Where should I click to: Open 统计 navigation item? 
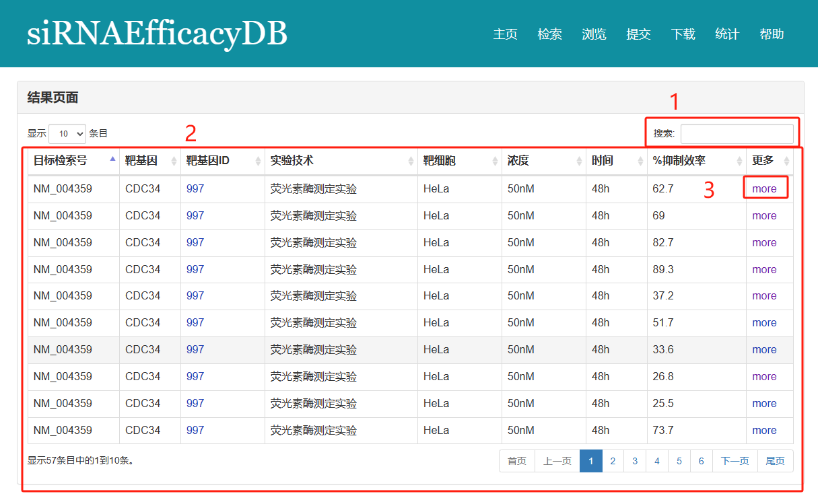click(727, 34)
